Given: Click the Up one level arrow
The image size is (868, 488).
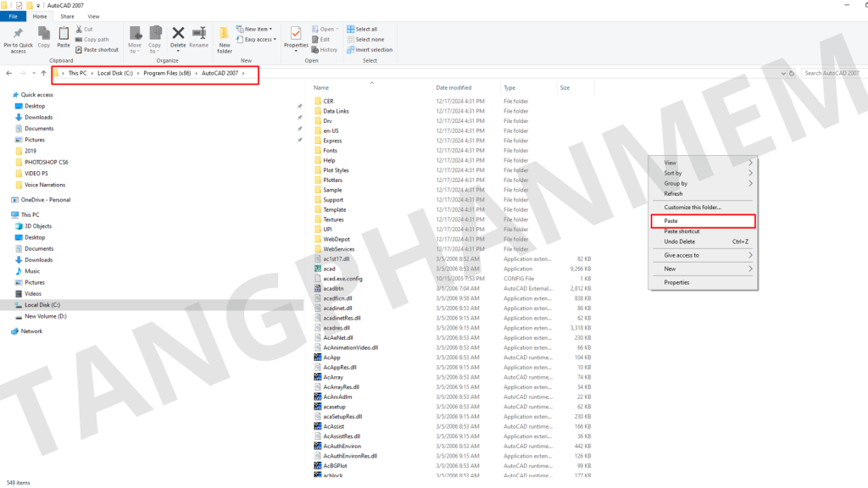Looking at the screenshot, I should (x=43, y=74).
